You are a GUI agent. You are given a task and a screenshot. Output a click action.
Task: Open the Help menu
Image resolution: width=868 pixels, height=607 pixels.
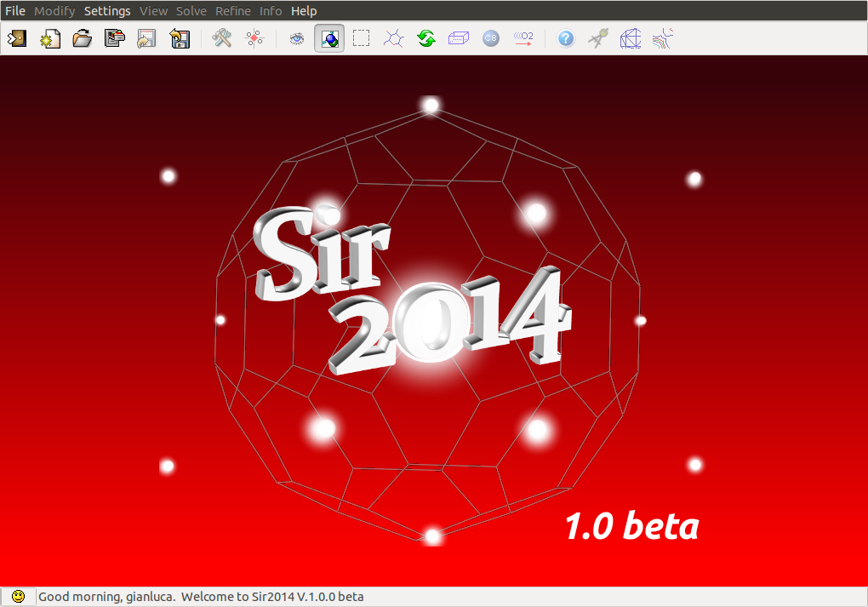[304, 11]
